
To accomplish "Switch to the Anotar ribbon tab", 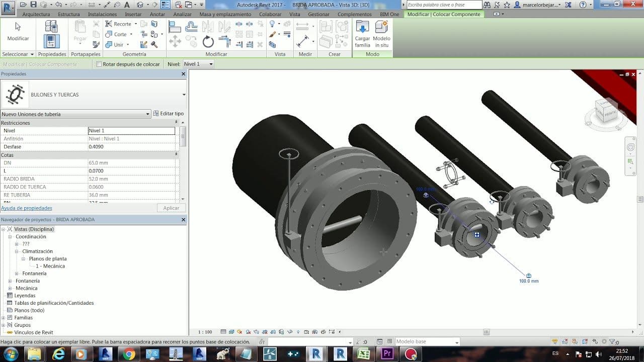I will point(157,14).
